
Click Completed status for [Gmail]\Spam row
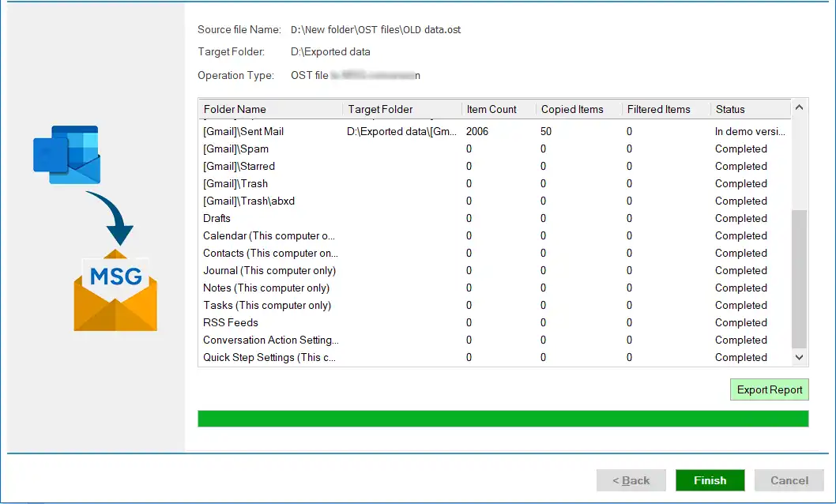741,149
